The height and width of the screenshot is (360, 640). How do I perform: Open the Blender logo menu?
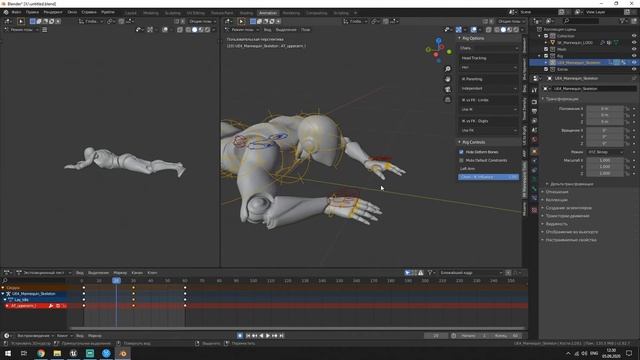[6, 12]
